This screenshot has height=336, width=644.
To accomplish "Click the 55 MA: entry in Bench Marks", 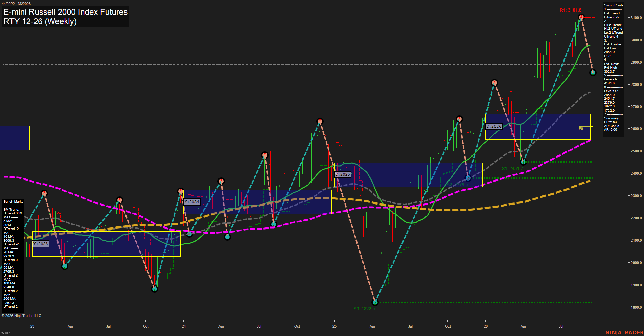I will click(9, 268).
